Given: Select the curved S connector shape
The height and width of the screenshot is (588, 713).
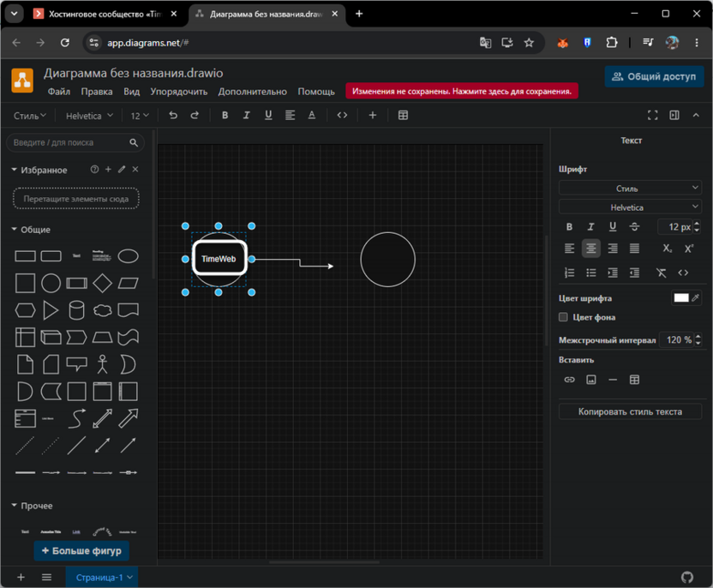Looking at the screenshot, I should pyautogui.click(x=76, y=418).
